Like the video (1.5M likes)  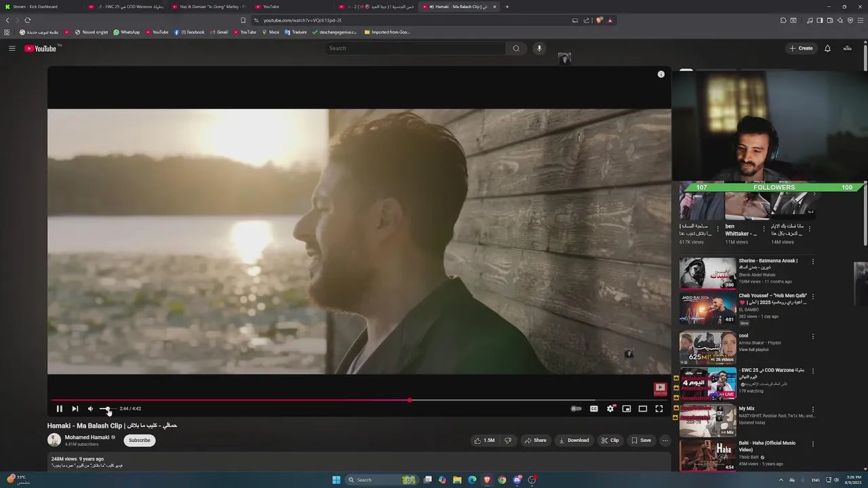484,441
